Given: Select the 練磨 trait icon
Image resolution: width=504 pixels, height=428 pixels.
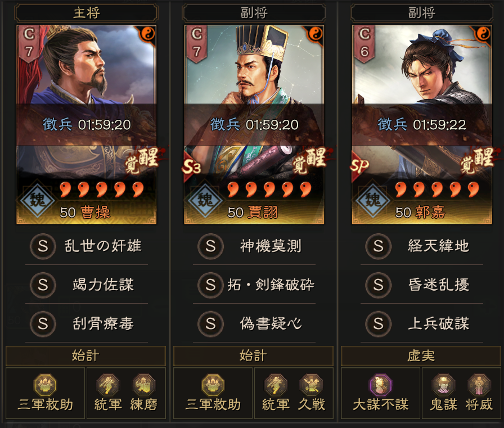Looking at the screenshot, I should pos(143,385).
